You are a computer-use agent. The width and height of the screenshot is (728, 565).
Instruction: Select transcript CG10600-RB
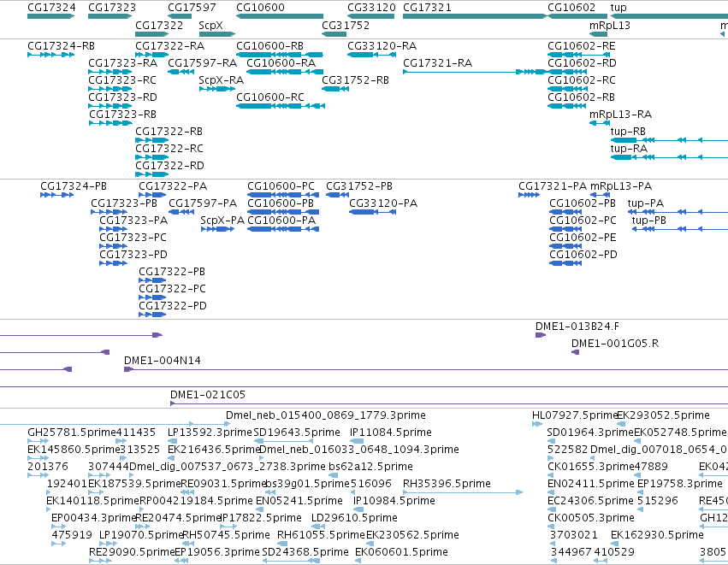point(280,55)
